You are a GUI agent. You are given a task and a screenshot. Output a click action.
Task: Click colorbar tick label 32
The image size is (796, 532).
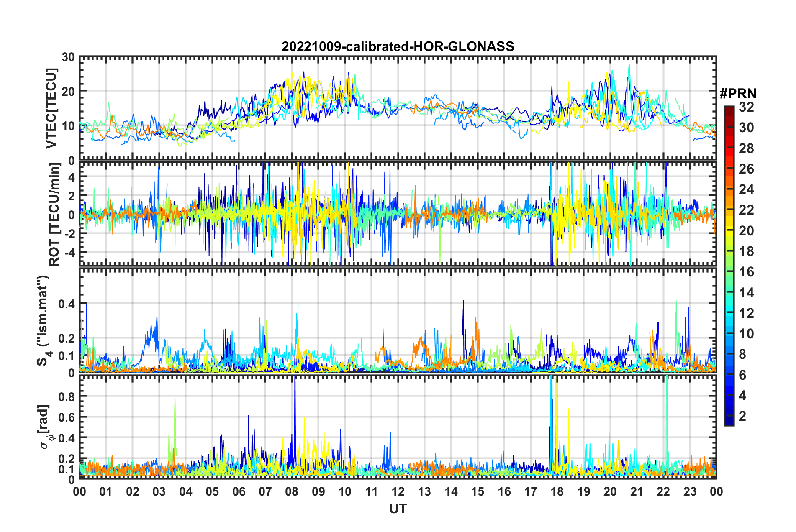point(746,107)
